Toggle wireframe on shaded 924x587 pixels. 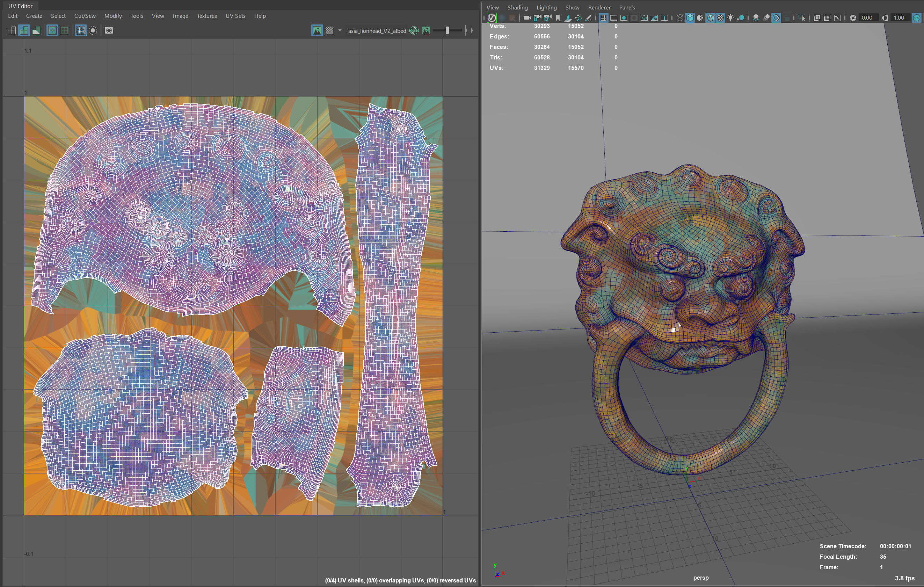[710, 18]
